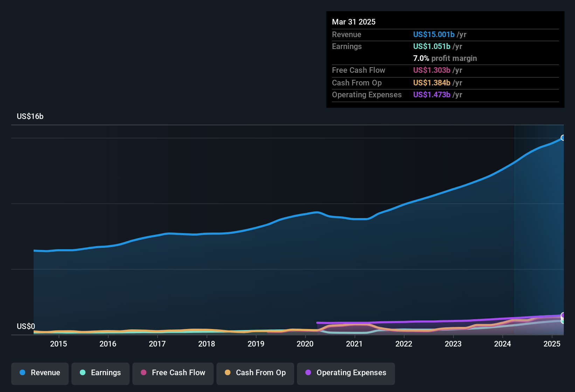Click the US$1.051b earnings value in tooltip

pos(432,46)
